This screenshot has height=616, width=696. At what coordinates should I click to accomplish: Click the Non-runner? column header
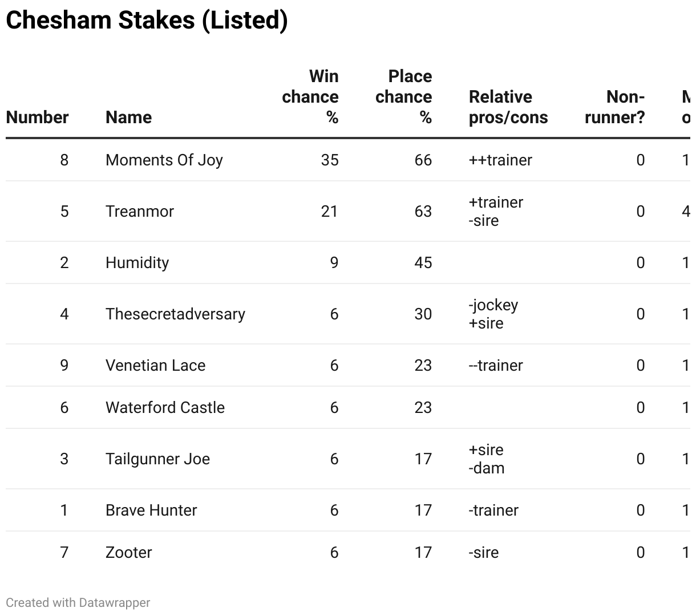[x=615, y=107]
